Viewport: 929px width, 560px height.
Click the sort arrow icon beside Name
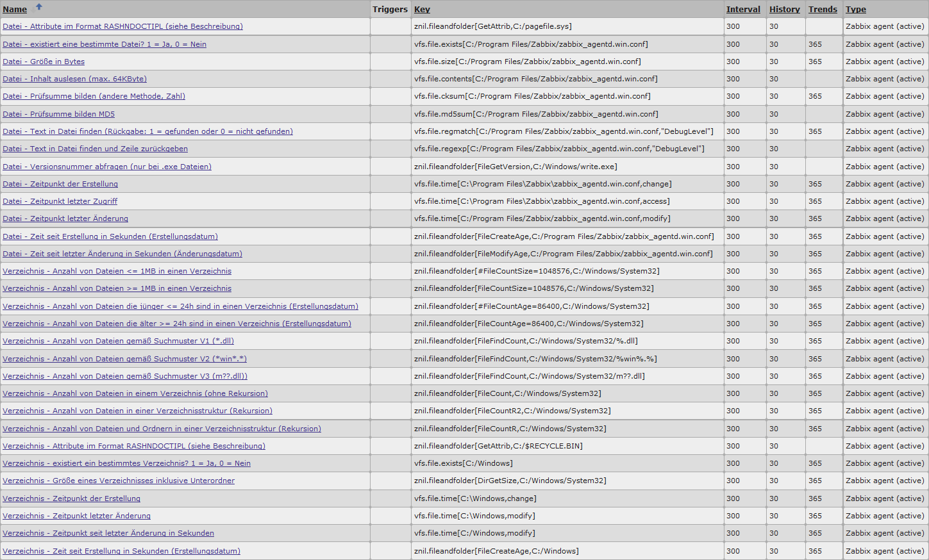pyautogui.click(x=38, y=7)
